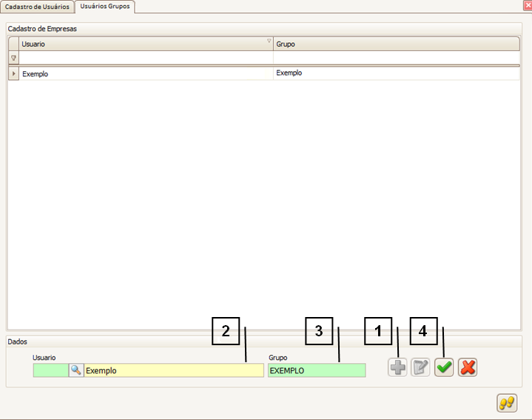The width and height of the screenshot is (532, 420).
Task: Click the Usuario code green input field
Action: [x=50, y=370]
